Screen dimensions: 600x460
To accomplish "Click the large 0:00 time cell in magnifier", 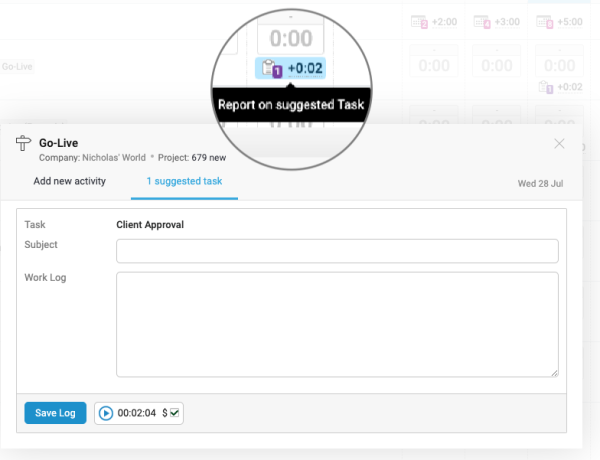I will click(291, 38).
